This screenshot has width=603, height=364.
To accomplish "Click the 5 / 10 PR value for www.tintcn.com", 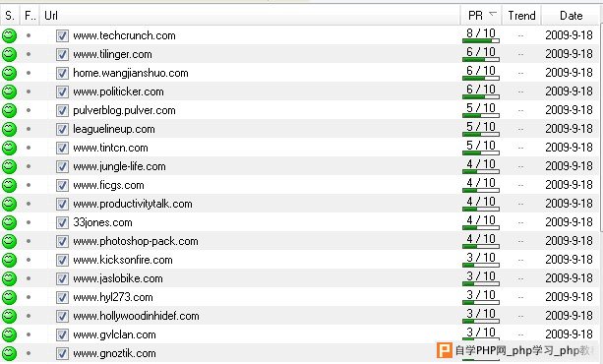I will point(481,146).
